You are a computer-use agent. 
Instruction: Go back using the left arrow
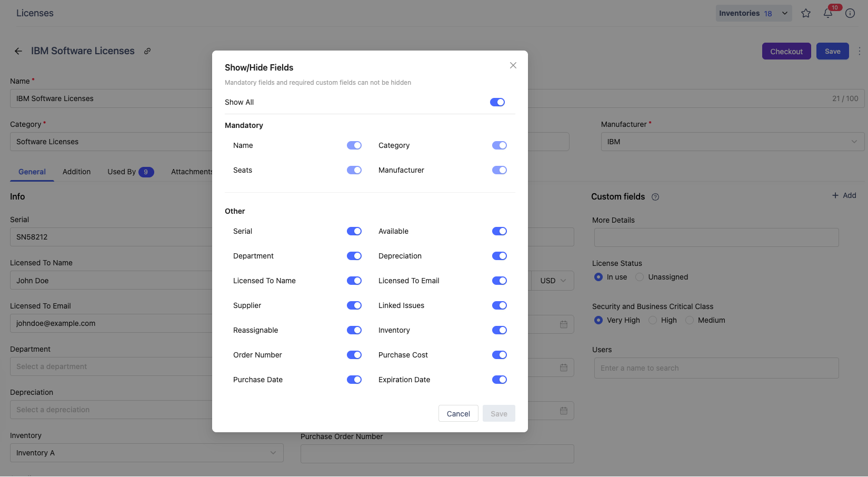18,51
